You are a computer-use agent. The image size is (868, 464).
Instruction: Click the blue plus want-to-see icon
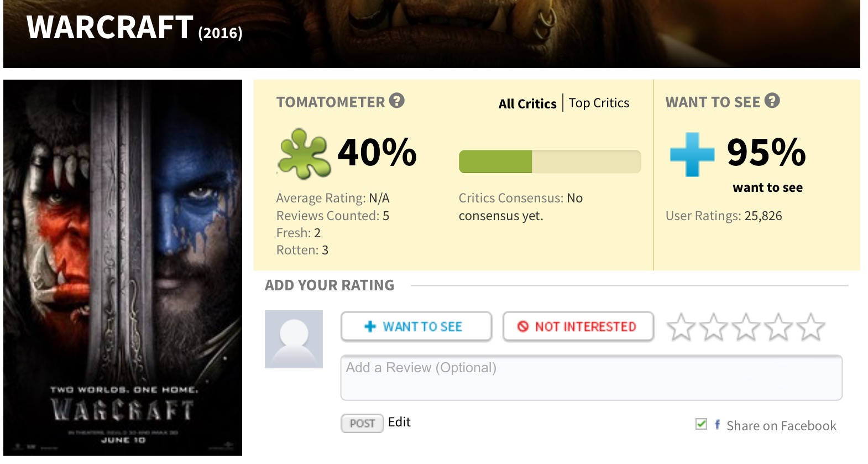click(692, 154)
